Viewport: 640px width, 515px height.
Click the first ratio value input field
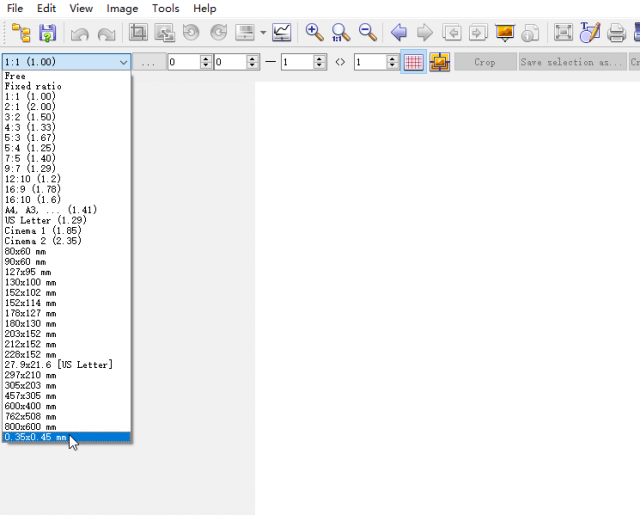coord(183,62)
